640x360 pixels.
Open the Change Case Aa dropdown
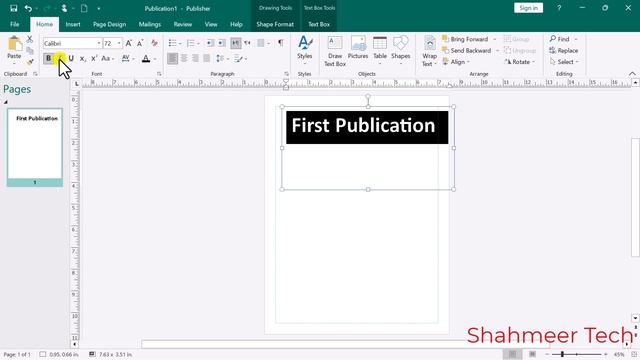pos(108,59)
